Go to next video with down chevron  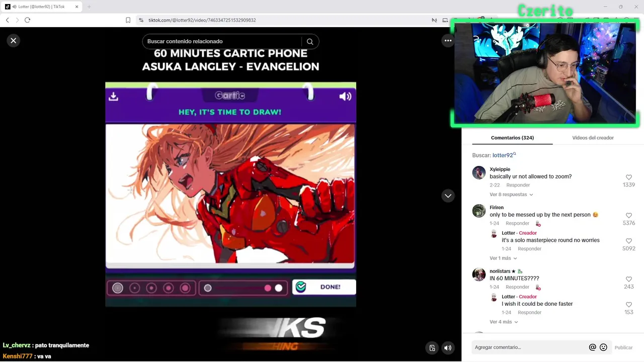[448, 196]
